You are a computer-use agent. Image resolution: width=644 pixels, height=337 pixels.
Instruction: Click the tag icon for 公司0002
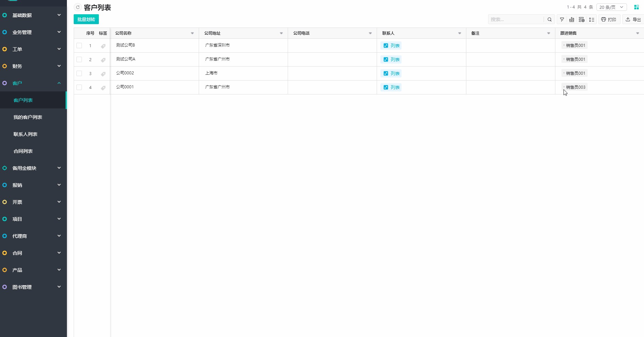pyautogui.click(x=103, y=74)
